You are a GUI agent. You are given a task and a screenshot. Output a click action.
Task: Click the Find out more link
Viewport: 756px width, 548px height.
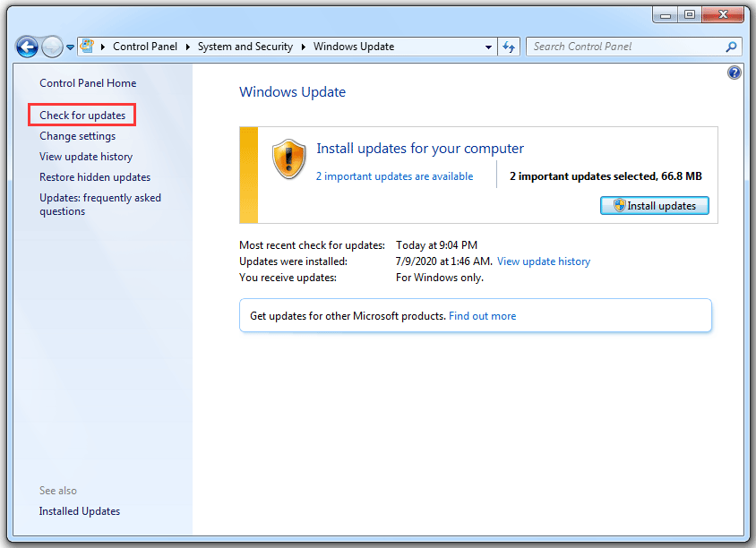[x=482, y=316]
